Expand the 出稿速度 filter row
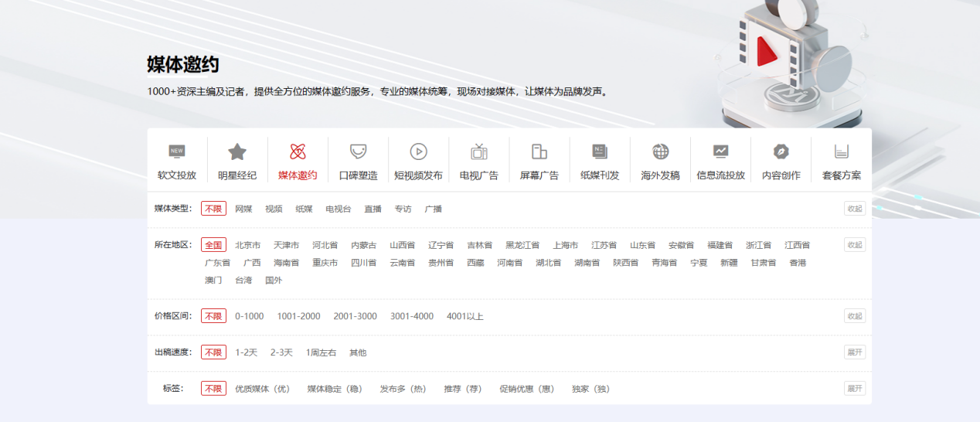 click(x=854, y=352)
